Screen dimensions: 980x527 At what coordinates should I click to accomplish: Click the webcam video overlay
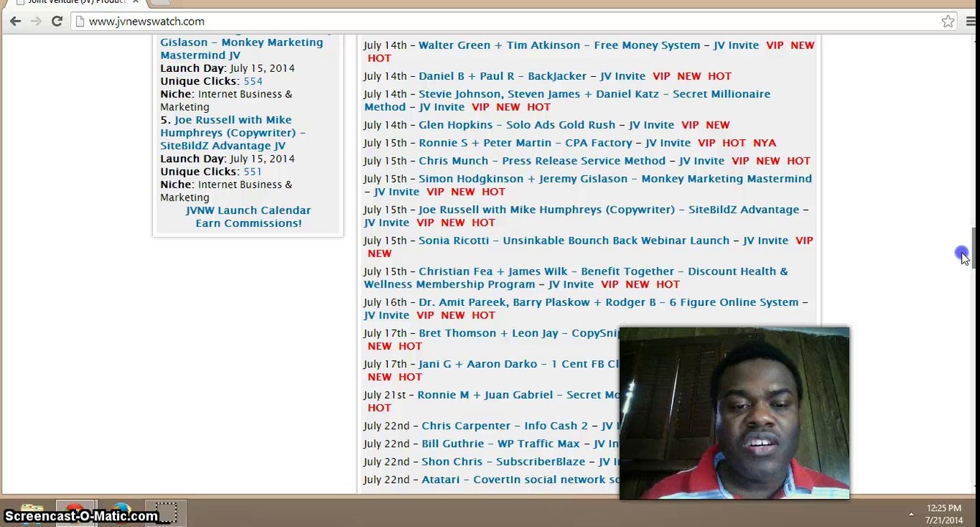click(x=734, y=414)
